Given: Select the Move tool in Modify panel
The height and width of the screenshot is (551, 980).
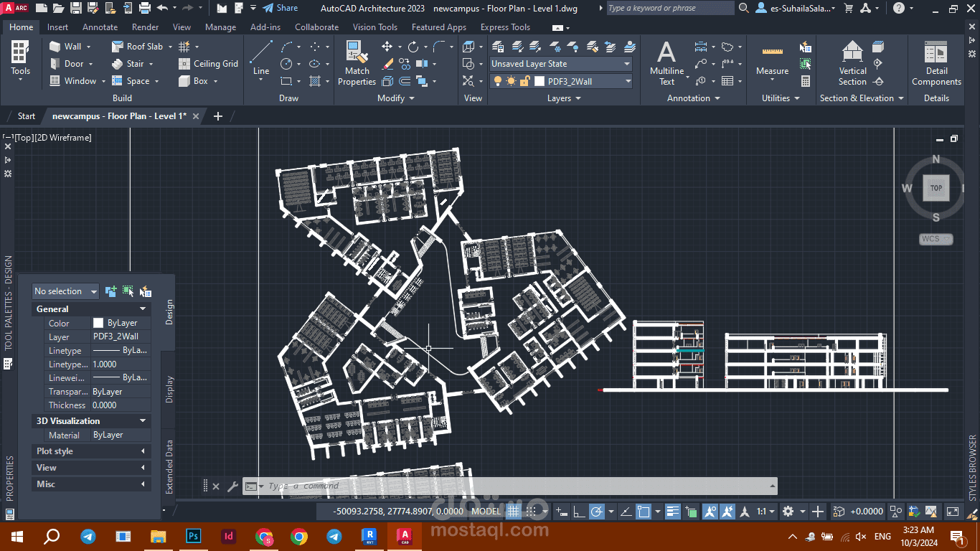Looking at the screenshot, I should 387,47.
